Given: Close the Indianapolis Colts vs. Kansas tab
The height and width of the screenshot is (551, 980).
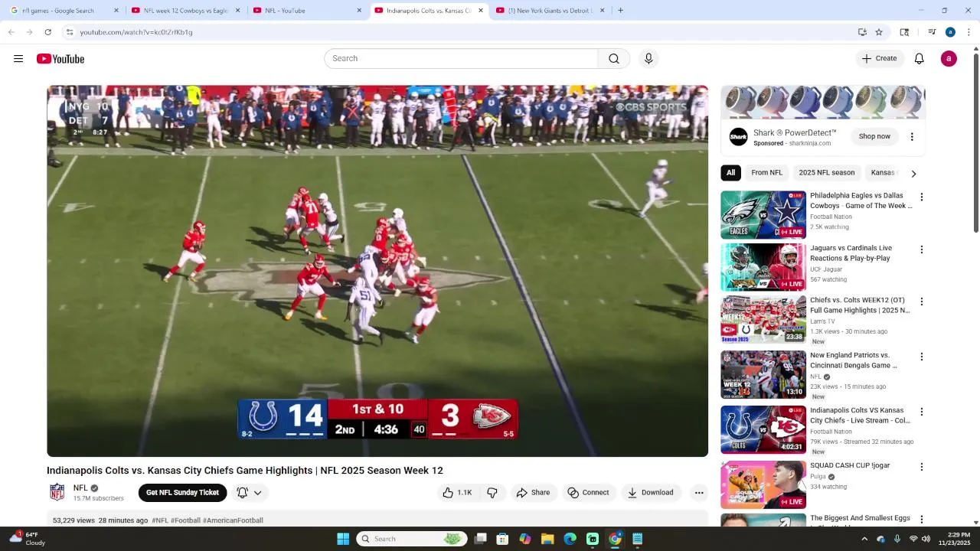Looking at the screenshot, I should tap(481, 11).
